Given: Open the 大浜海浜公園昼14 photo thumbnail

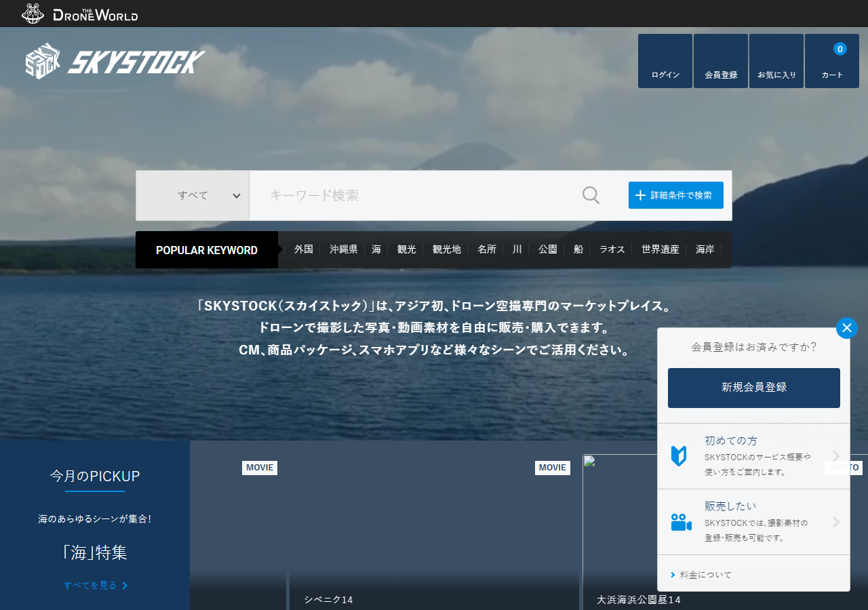Looking at the screenshot, I should [726, 532].
